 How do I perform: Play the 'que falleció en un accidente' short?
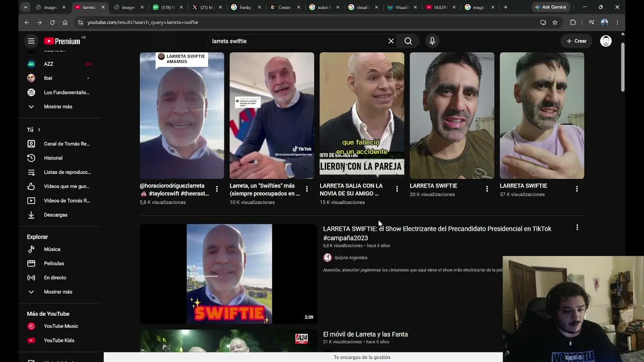362,116
